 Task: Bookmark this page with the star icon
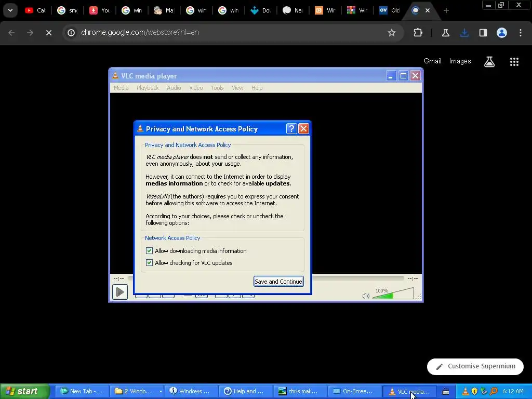392,33
